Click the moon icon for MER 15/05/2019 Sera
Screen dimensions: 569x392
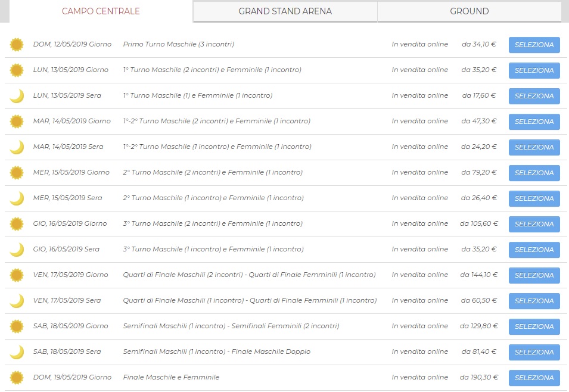pos(17,198)
